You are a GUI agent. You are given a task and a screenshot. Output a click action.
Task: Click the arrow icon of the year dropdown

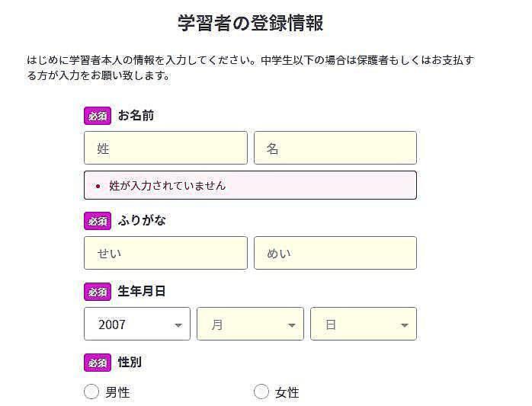point(178,325)
